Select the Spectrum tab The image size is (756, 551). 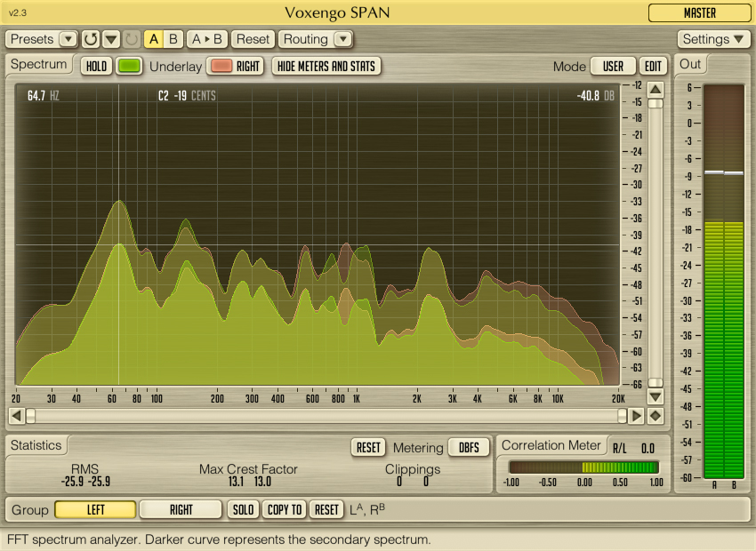tap(38, 64)
